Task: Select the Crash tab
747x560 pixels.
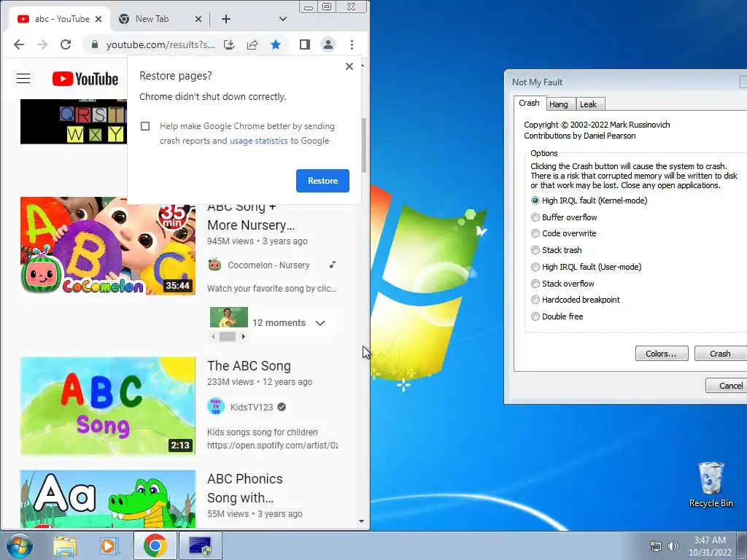Action: pos(529,104)
